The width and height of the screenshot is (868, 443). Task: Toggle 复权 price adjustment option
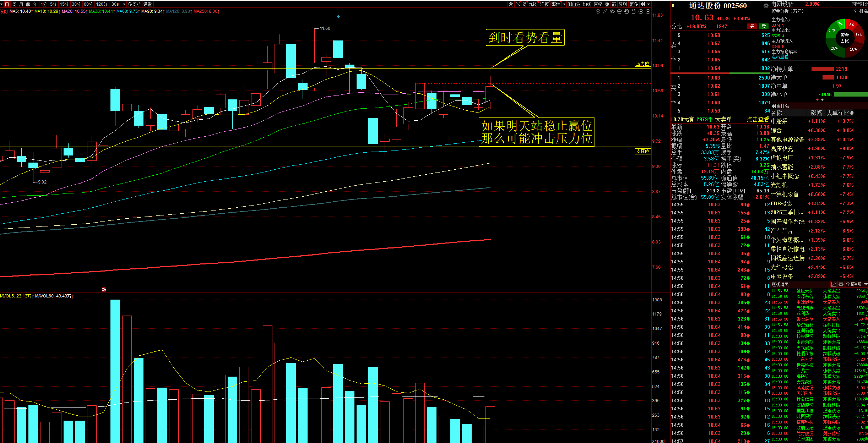pyautogui.click(x=598, y=4)
